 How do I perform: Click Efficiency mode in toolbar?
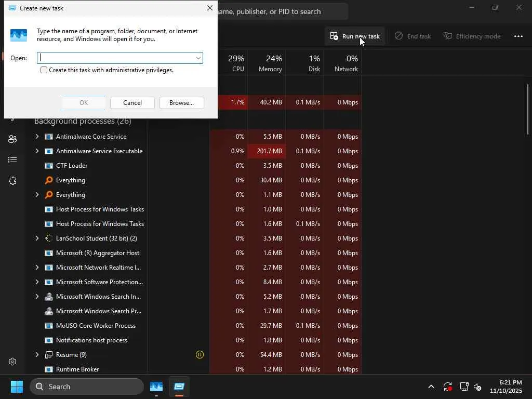click(x=472, y=36)
